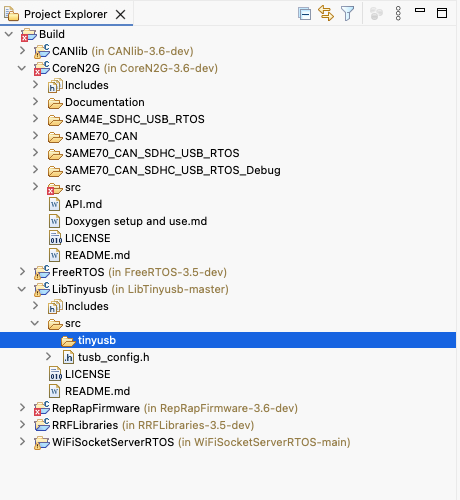Expand the CANlib project
Screen dimensions: 460x500
click(x=22, y=51)
